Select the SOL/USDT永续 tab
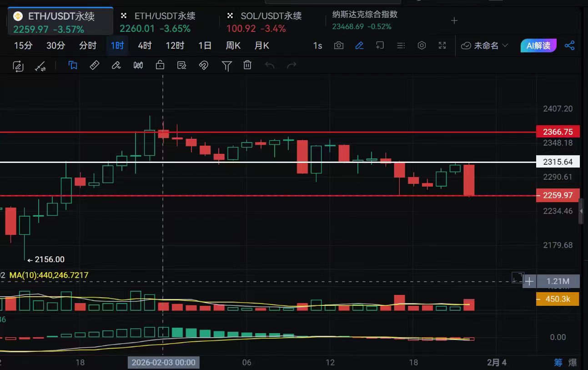 coord(271,16)
